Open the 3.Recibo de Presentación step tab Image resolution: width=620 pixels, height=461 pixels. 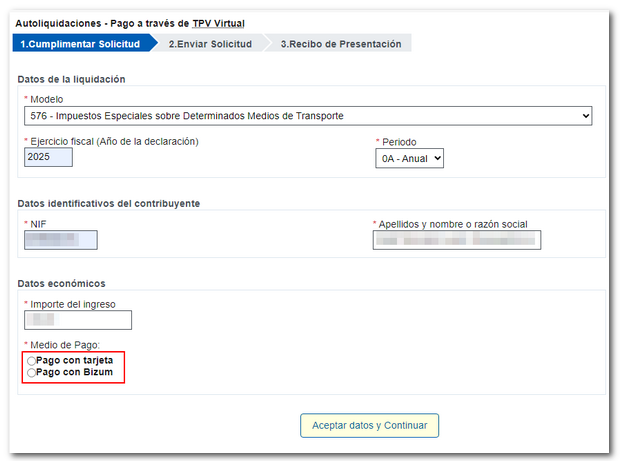coord(340,44)
